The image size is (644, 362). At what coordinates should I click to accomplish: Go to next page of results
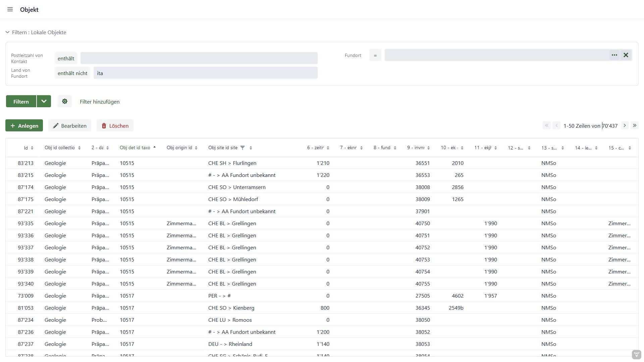click(625, 125)
